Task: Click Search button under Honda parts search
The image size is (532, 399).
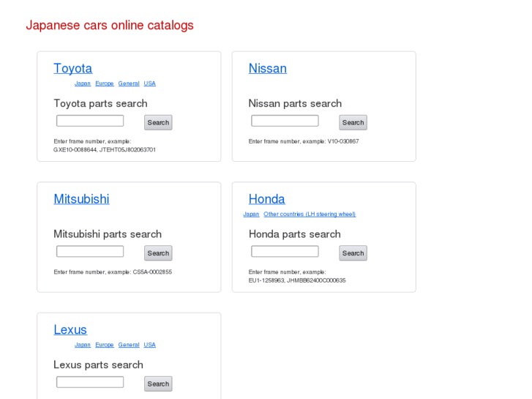Action: point(353,253)
